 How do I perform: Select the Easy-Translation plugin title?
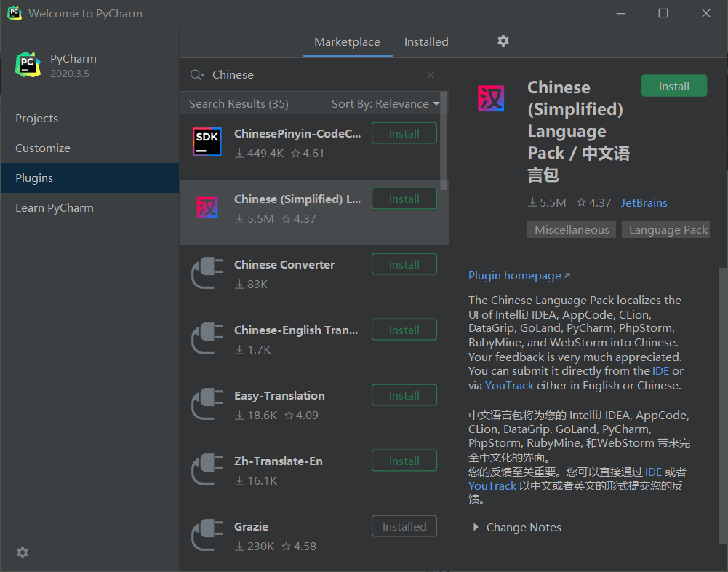point(279,396)
